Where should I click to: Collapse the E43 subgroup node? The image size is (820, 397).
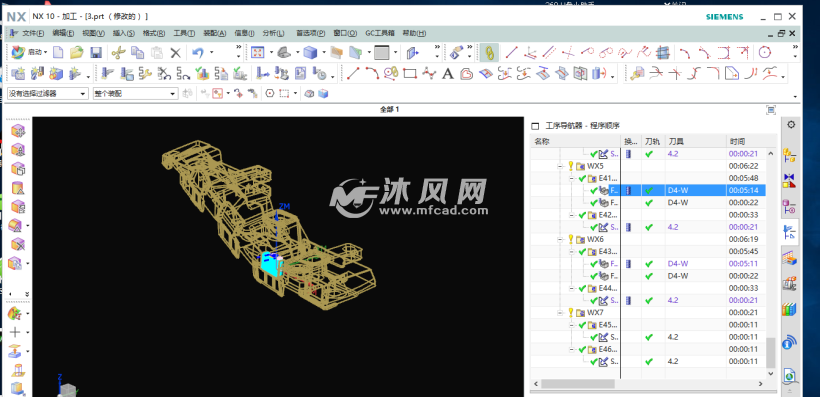pyautogui.click(x=573, y=252)
